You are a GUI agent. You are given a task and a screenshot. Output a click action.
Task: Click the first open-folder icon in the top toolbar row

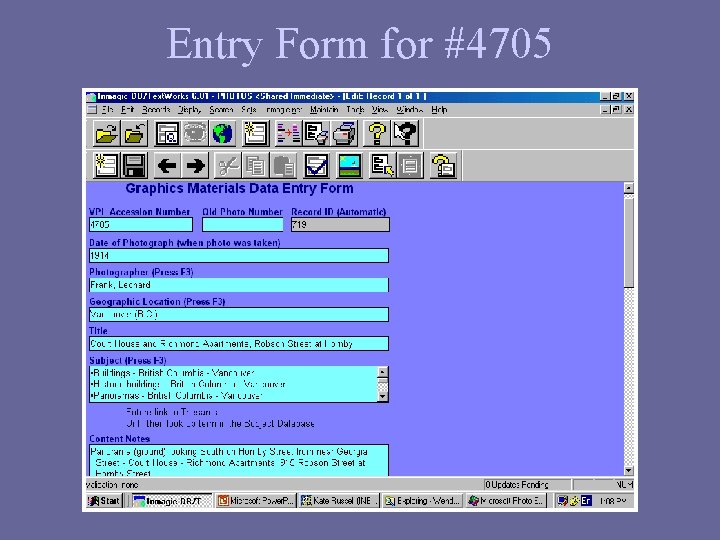click(x=106, y=133)
